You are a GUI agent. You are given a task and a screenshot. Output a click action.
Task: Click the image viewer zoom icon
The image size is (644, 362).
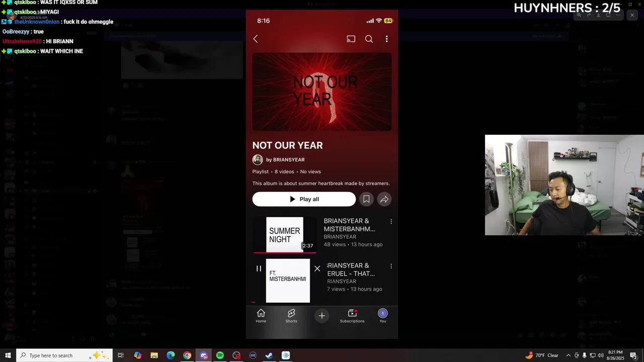579,15
